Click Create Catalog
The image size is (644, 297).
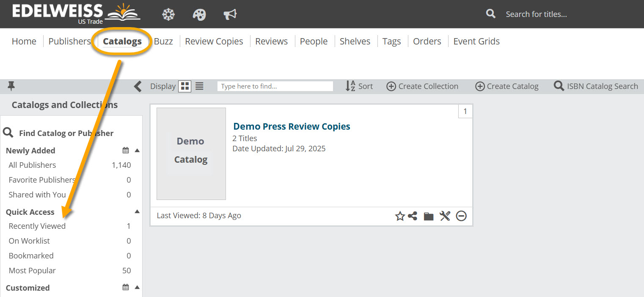[507, 86]
